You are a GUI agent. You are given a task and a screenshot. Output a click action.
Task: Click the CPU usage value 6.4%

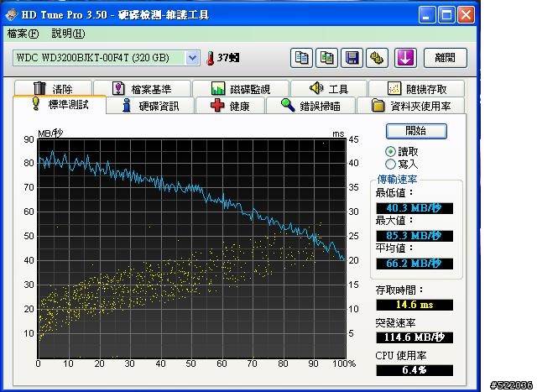click(x=414, y=370)
